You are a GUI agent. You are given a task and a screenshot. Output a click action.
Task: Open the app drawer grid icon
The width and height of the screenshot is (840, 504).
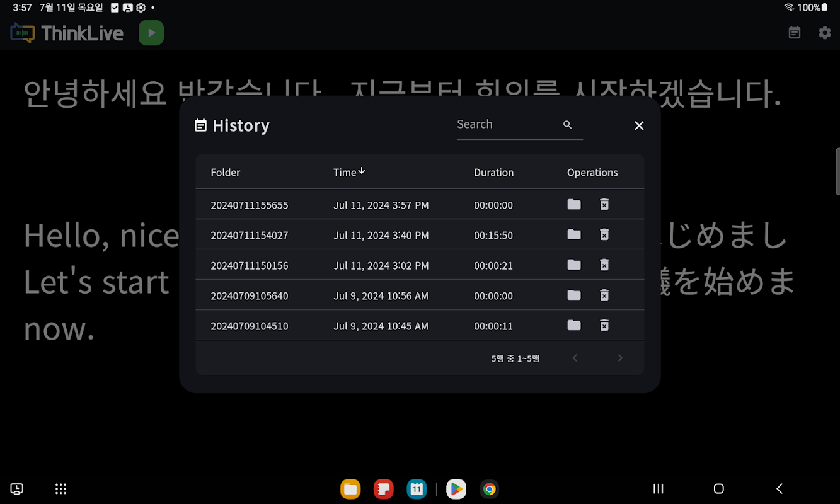tap(60, 489)
